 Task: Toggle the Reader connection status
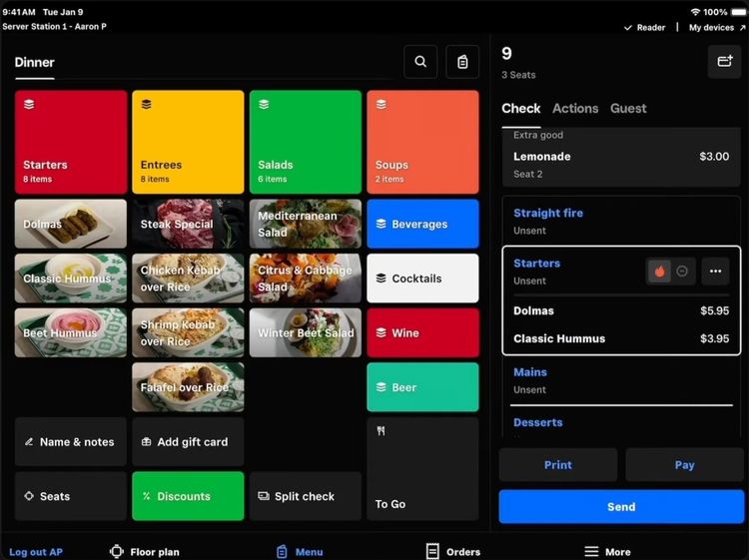[x=644, y=28]
